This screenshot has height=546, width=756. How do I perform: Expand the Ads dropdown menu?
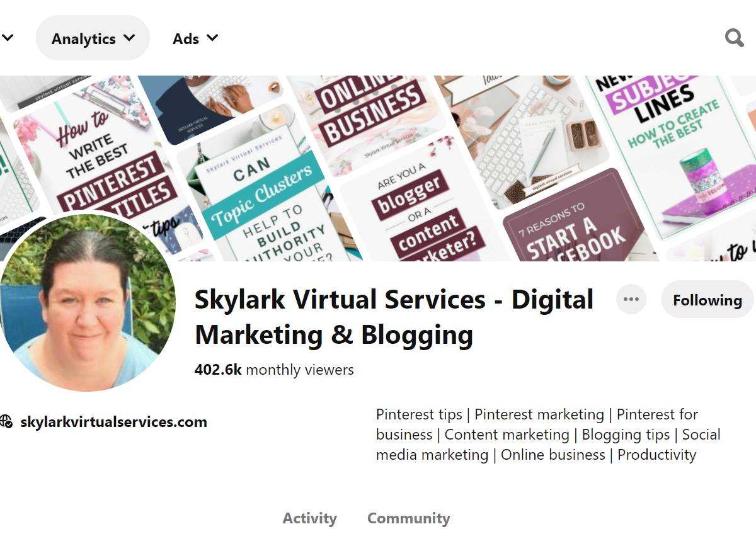195,38
